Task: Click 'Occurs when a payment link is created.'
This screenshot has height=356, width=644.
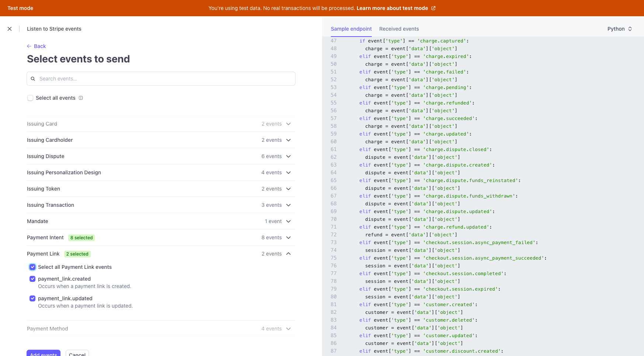Action: (x=84, y=286)
